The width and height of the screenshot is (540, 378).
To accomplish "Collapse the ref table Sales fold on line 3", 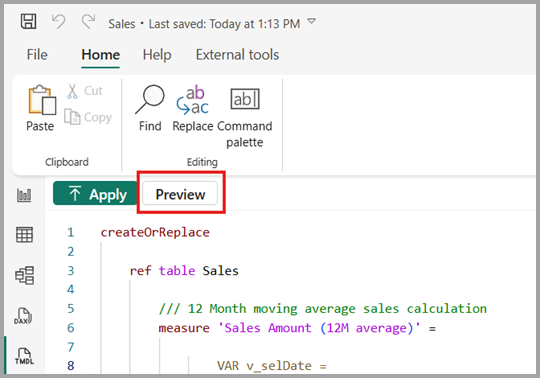I will pyautogui.click(x=90, y=271).
